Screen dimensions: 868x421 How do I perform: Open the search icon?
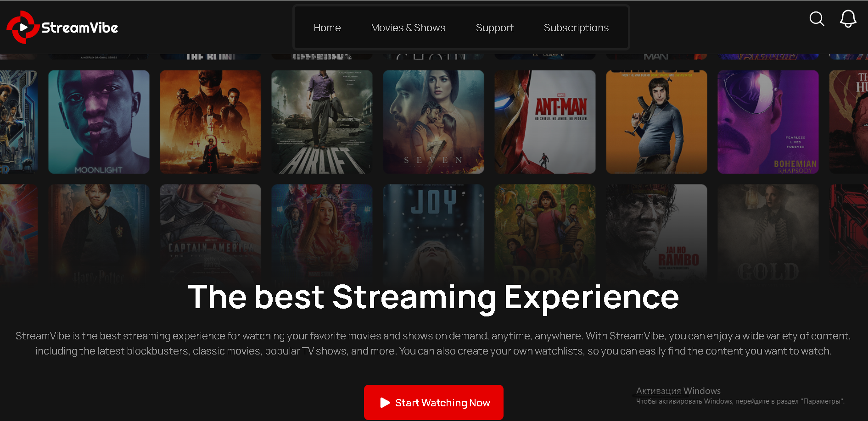[817, 19]
